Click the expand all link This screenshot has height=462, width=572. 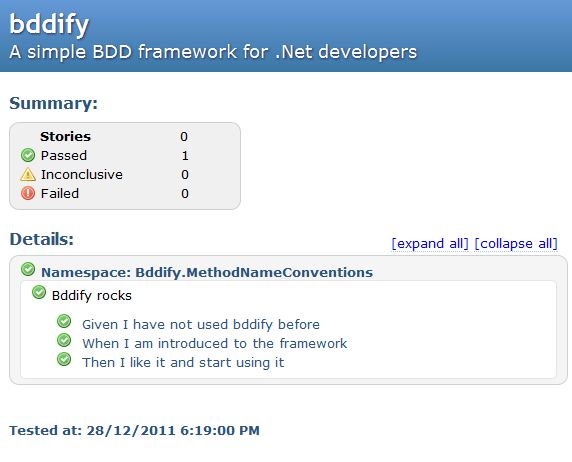pos(430,243)
